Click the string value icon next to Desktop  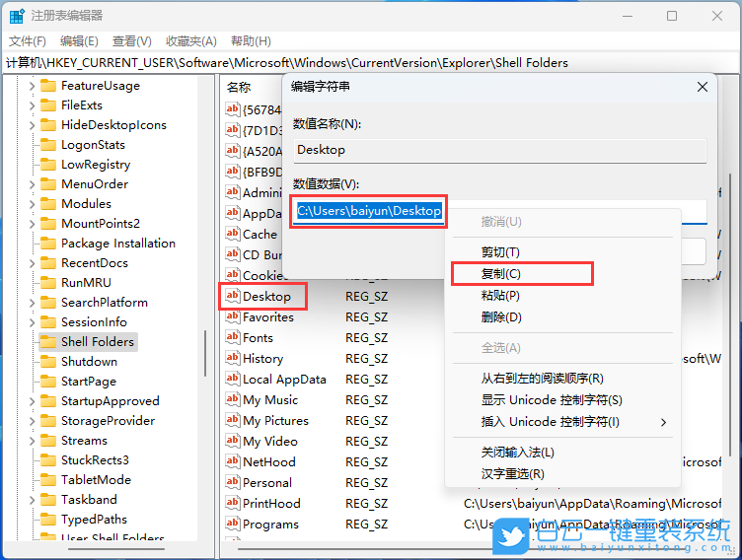click(x=232, y=296)
